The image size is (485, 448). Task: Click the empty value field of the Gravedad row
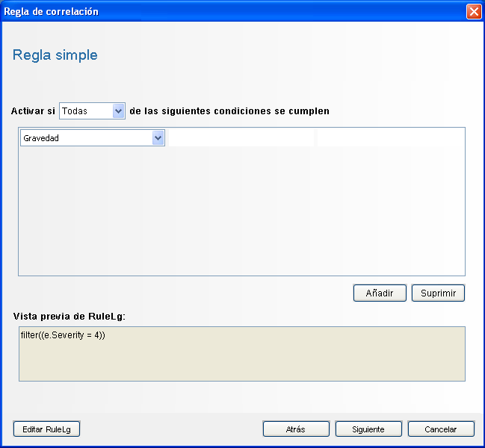coord(390,138)
